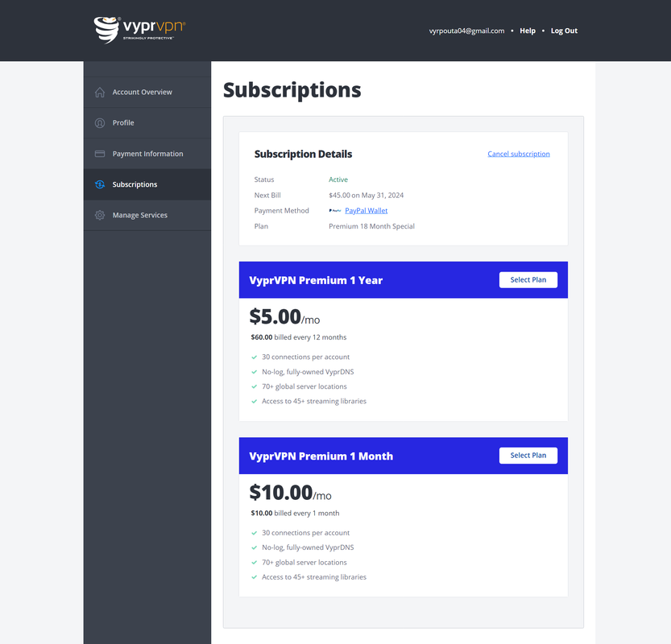Open the PayPal Wallet payment method link

367,210
